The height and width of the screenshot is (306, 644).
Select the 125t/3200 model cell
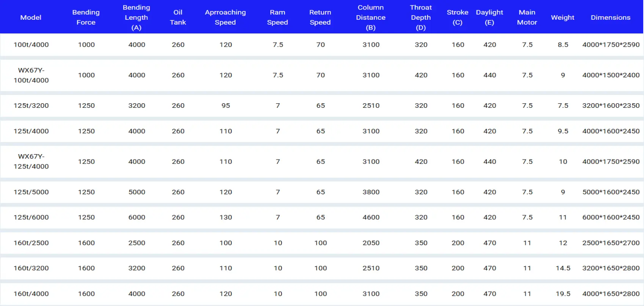coord(31,106)
